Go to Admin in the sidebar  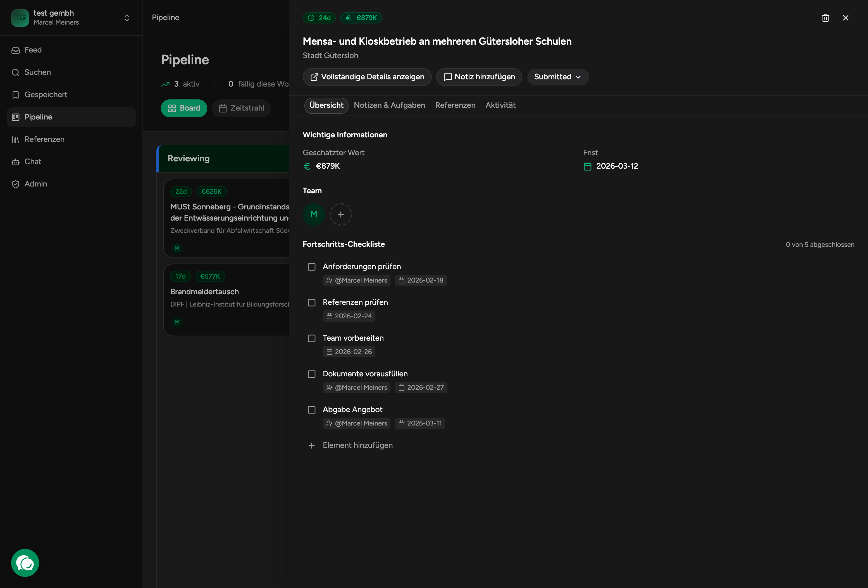click(35, 184)
